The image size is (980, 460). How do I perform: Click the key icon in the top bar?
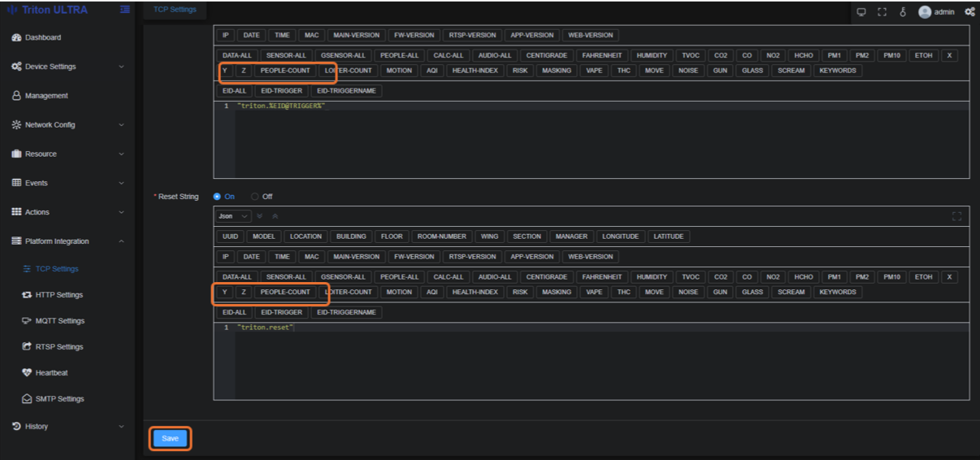point(903,12)
